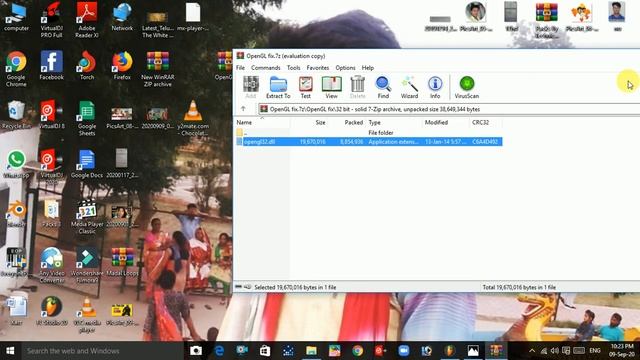
Task: Open the Facebook desktop shortcut
Action: (51, 65)
